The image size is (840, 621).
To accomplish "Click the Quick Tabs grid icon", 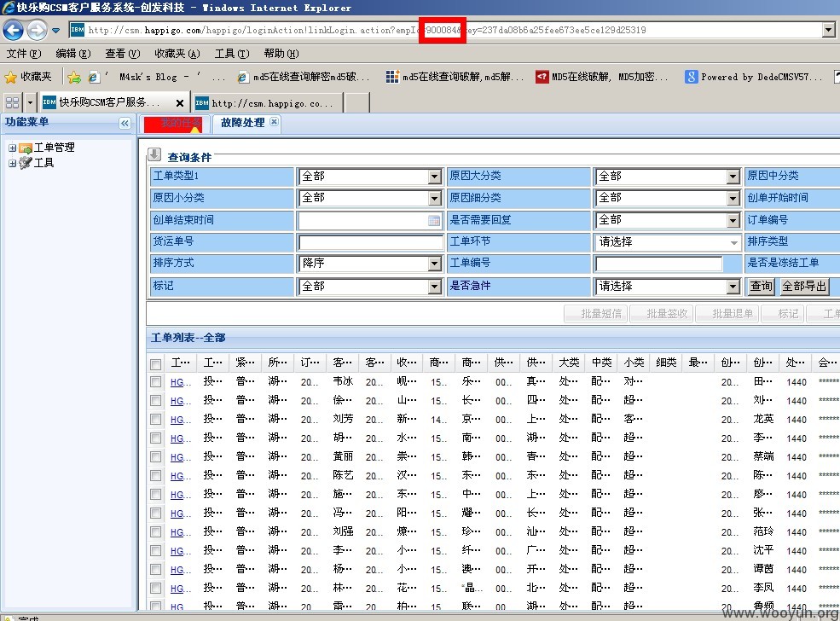I will (12, 102).
